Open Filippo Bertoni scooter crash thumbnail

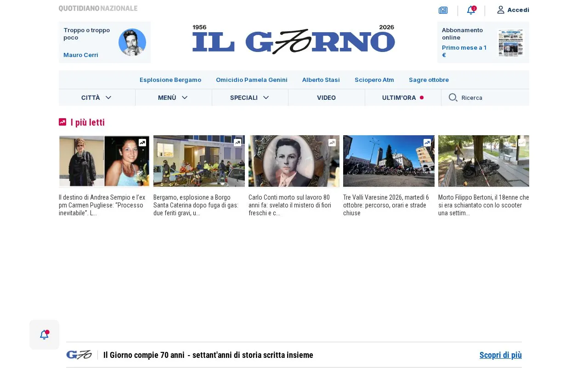tap(484, 161)
